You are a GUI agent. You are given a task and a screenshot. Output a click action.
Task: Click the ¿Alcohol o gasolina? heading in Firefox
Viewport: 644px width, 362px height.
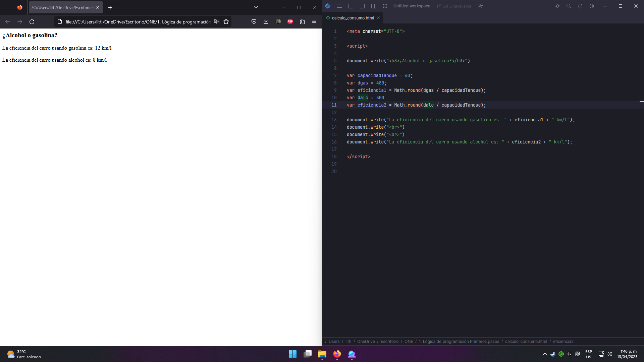30,35
